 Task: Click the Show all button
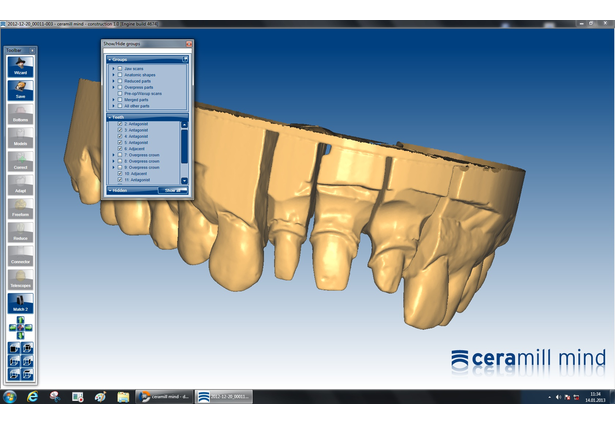(x=173, y=190)
